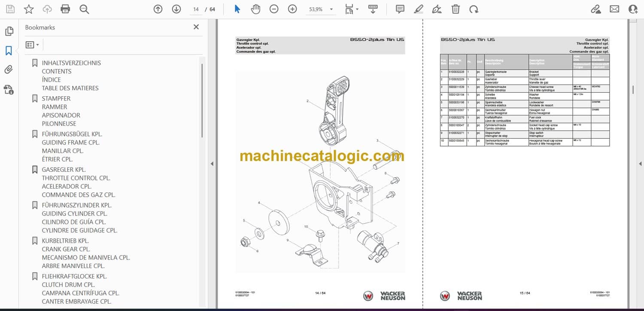Collapse the left navigation pane
644x311 pixels.
point(211,164)
